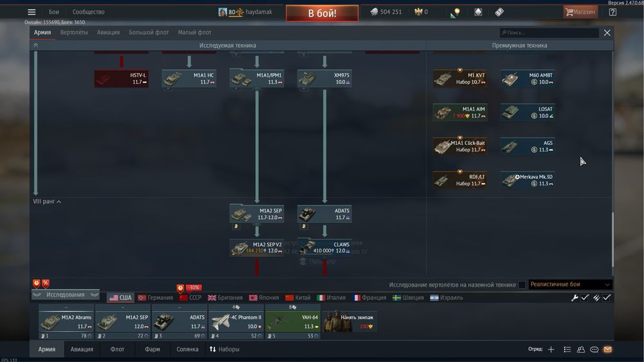Click the В бой! button
The width and height of the screenshot is (644, 362).
pyautogui.click(x=322, y=13)
